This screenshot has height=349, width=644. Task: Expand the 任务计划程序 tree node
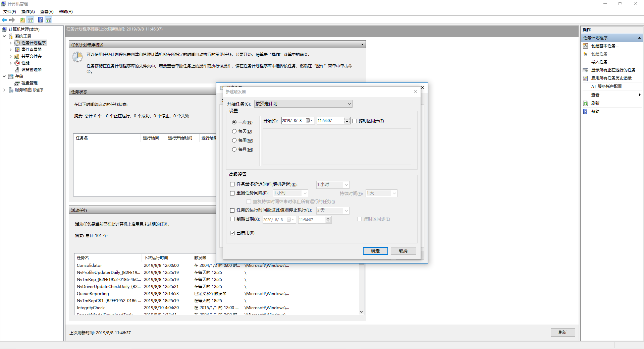tap(10, 43)
